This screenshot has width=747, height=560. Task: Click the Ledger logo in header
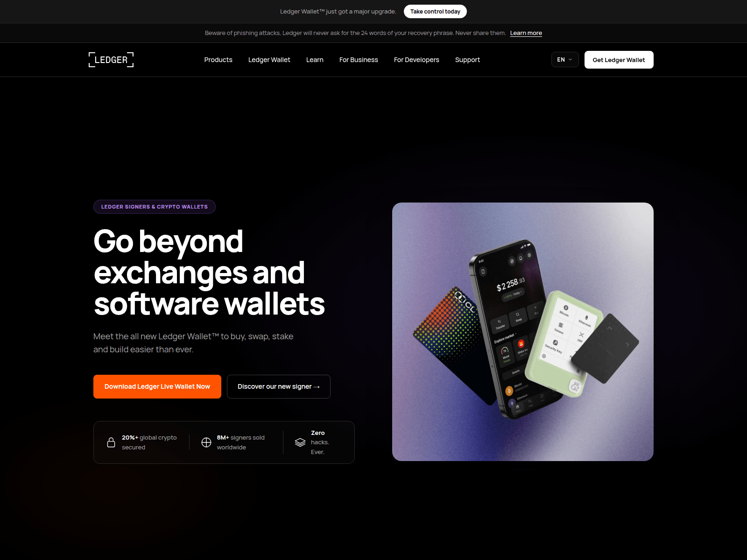click(x=111, y=60)
